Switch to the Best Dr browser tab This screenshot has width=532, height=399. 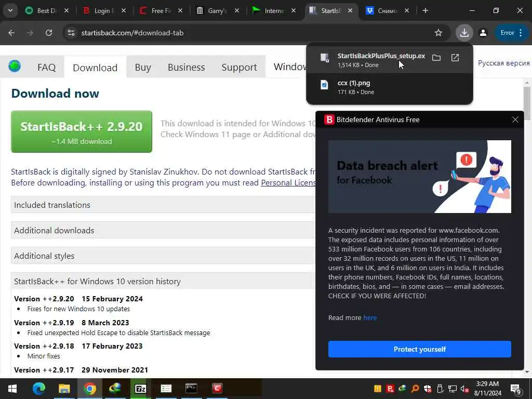[x=47, y=11]
